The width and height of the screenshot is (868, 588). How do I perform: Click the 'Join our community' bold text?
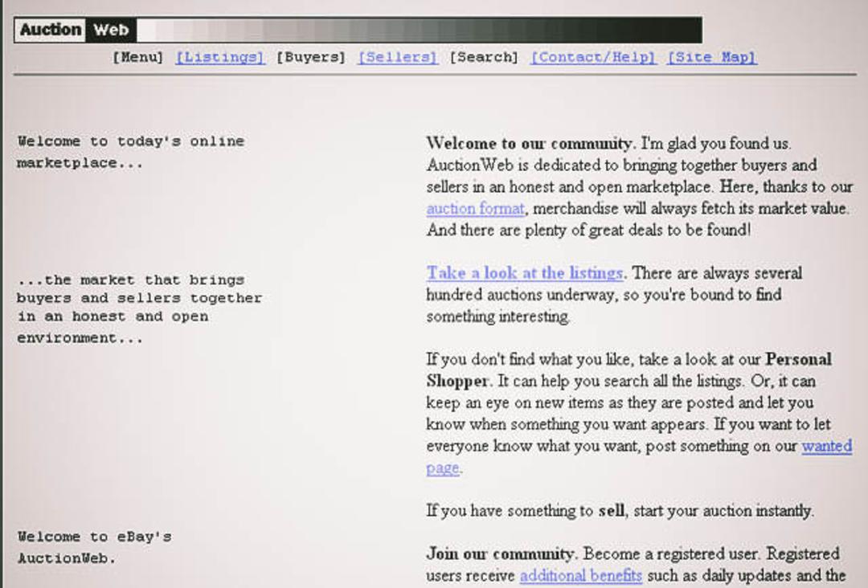[500, 553]
